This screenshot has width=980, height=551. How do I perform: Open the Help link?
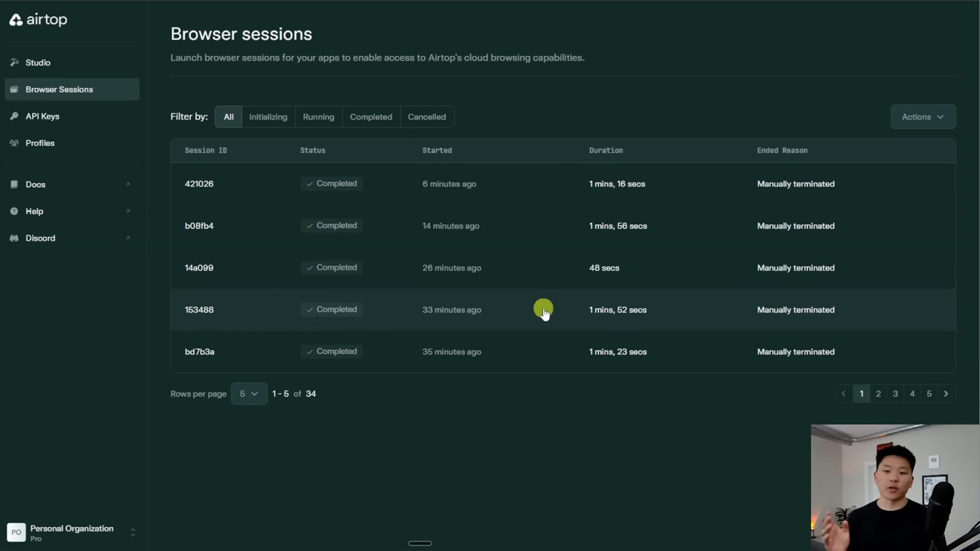[71, 211]
